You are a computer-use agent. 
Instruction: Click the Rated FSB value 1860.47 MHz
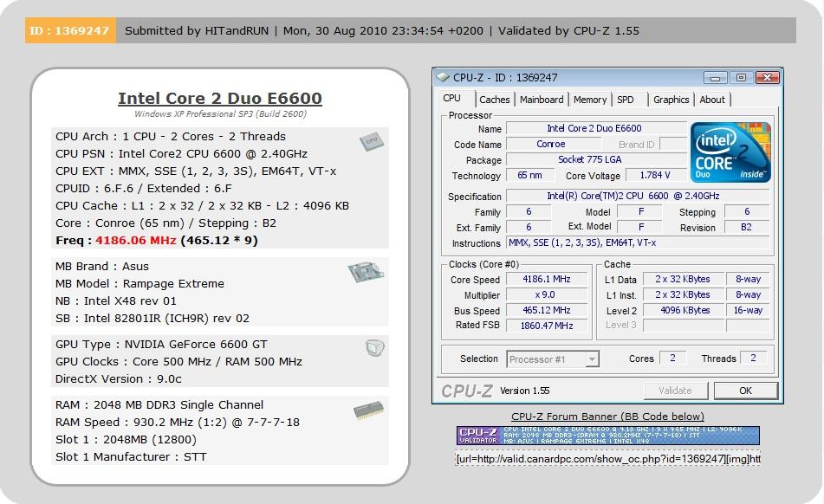point(547,326)
